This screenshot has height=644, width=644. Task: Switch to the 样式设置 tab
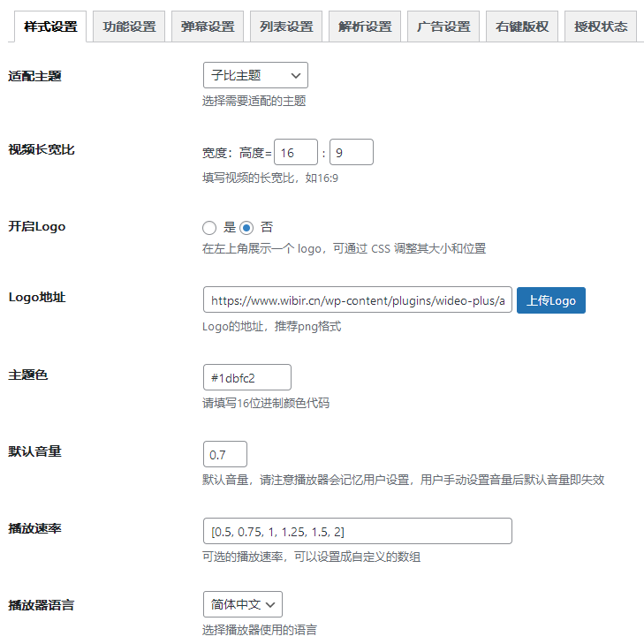(x=50, y=27)
